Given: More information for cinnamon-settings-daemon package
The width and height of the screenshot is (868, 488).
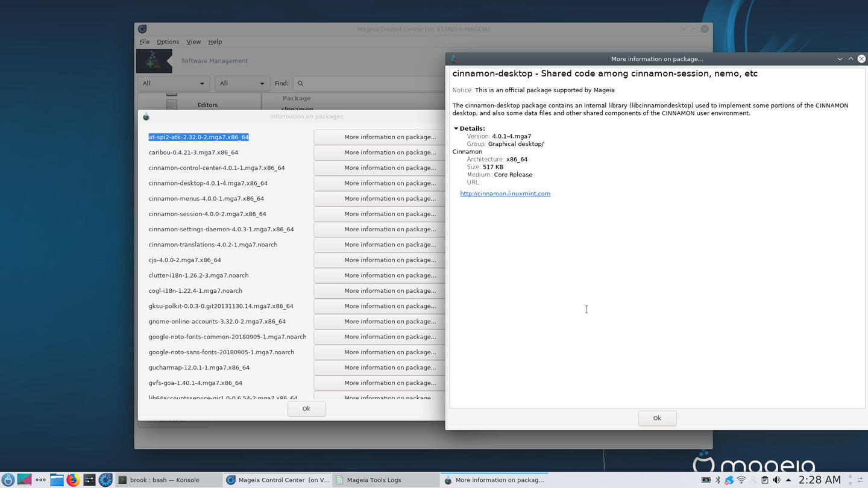Looking at the screenshot, I should pos(379,230).
